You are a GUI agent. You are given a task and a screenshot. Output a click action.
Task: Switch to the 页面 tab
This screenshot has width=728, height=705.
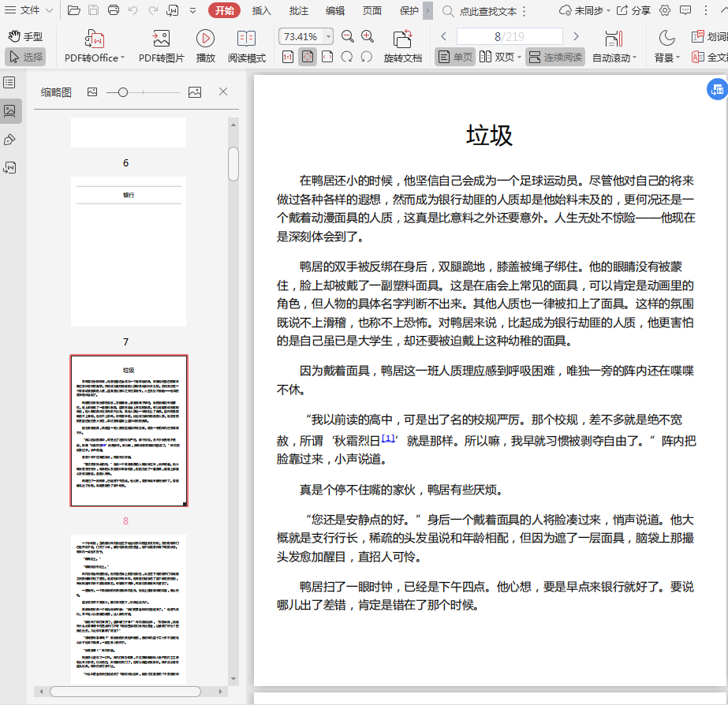coord(372,11)
